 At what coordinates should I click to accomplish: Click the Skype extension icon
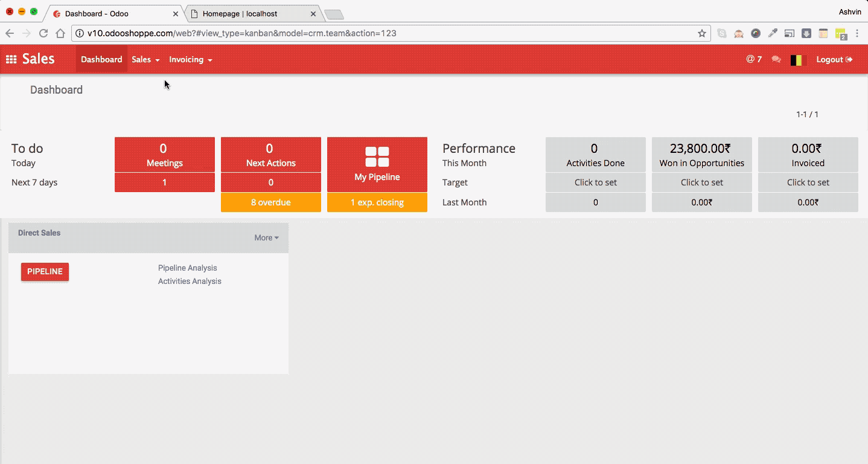(x=722, y=33)
